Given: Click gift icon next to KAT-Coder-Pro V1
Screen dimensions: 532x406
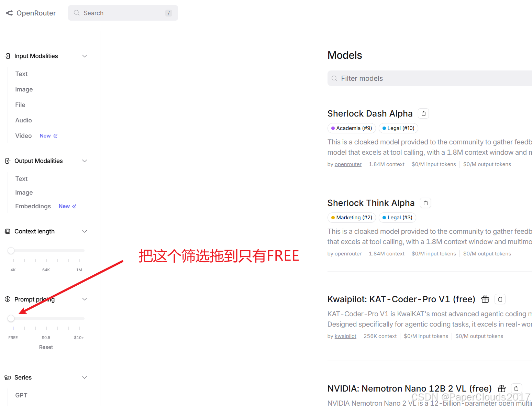Looking at the screenshot, I should 485,299.
